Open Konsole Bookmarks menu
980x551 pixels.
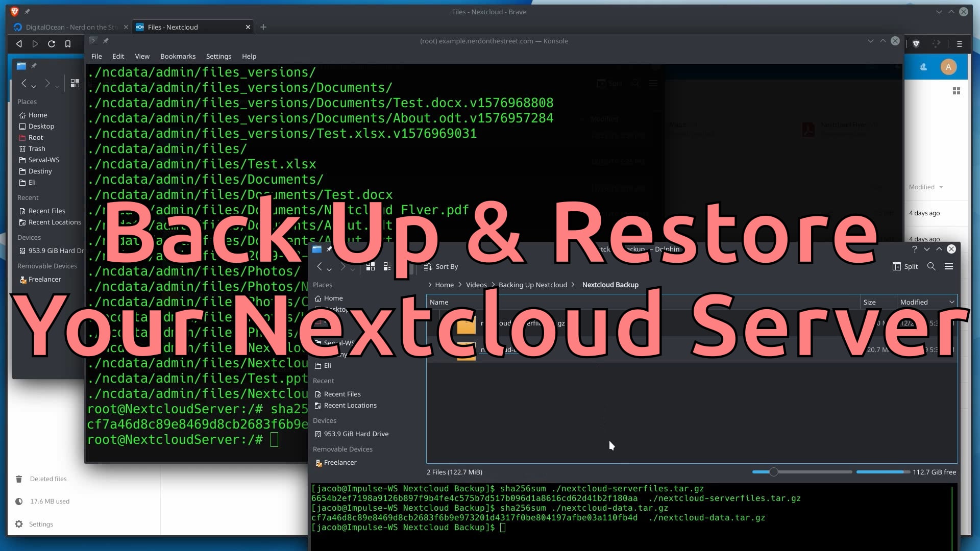click(x=178, y=56)
